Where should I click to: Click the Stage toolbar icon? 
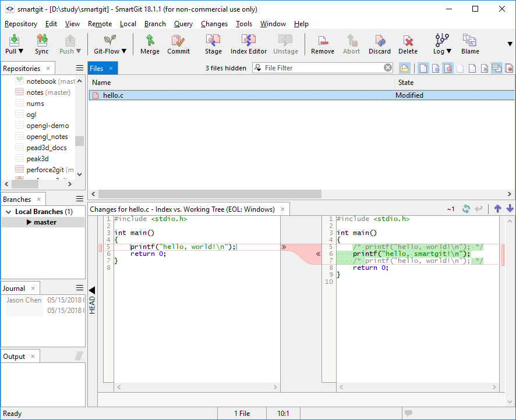point(213,44)
